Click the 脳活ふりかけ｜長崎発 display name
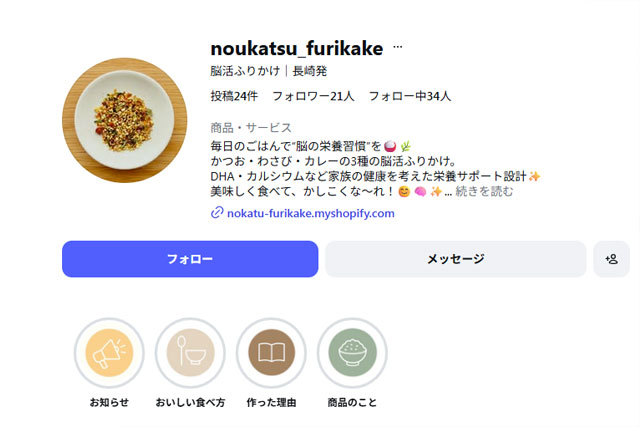The height and width of the screenshot is (427, 640). point(269,71)
